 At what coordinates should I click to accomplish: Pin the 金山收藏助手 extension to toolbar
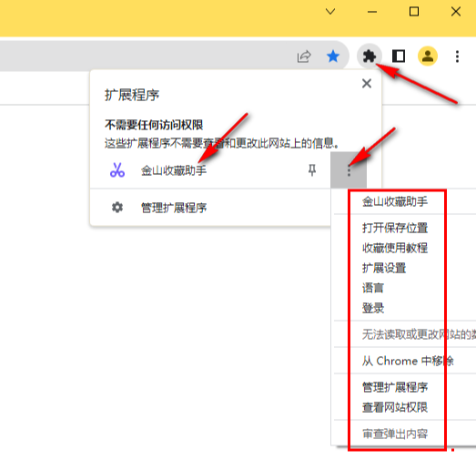(312, 170)
